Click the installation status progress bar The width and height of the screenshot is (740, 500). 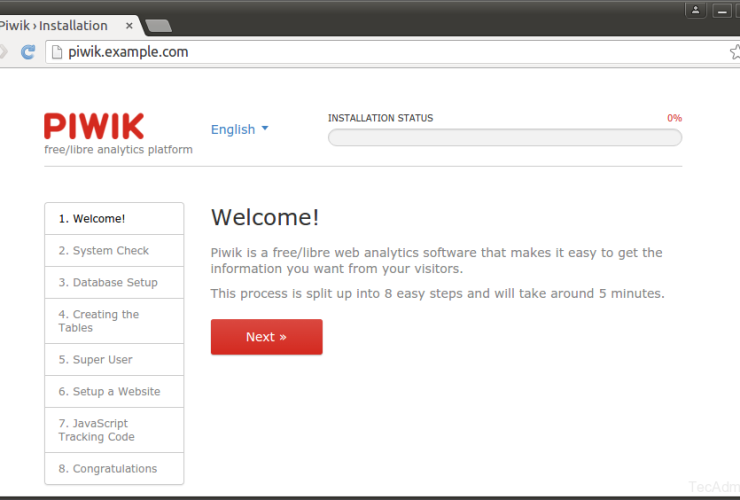(x=505, y=138)
